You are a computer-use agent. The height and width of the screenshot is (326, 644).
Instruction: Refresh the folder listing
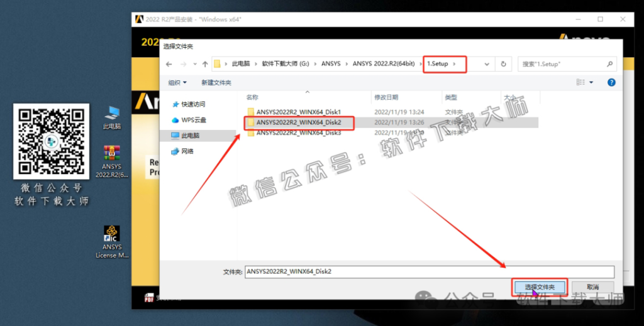[x=503, y=64]
